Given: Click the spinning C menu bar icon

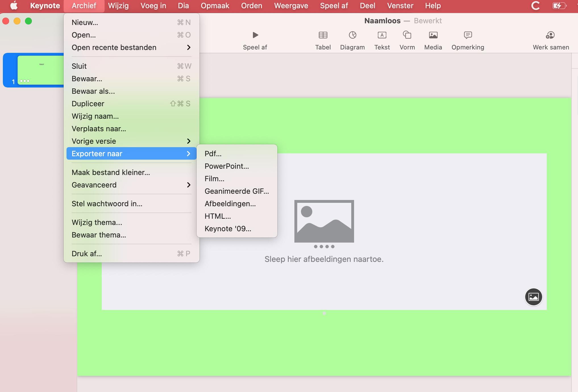Looking at the screenshot, I should pyautogui.click(x=536, y=6).
